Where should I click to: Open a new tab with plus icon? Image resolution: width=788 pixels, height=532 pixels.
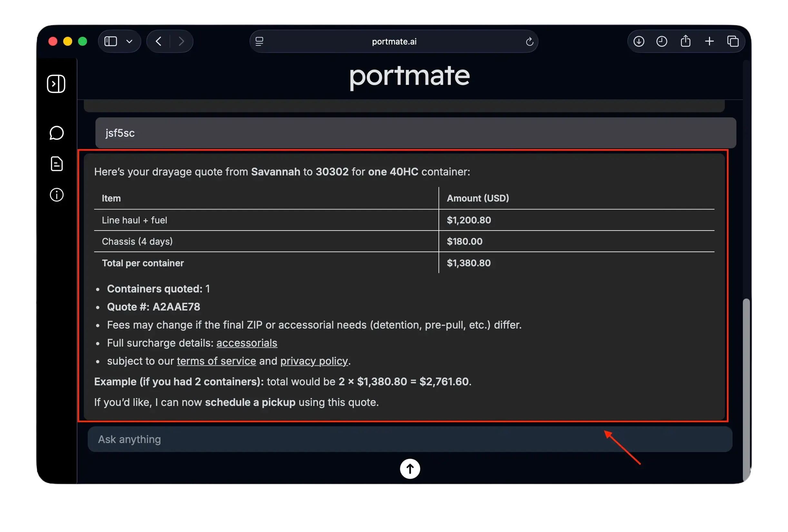pyautogui.click(x=709, y=41)
